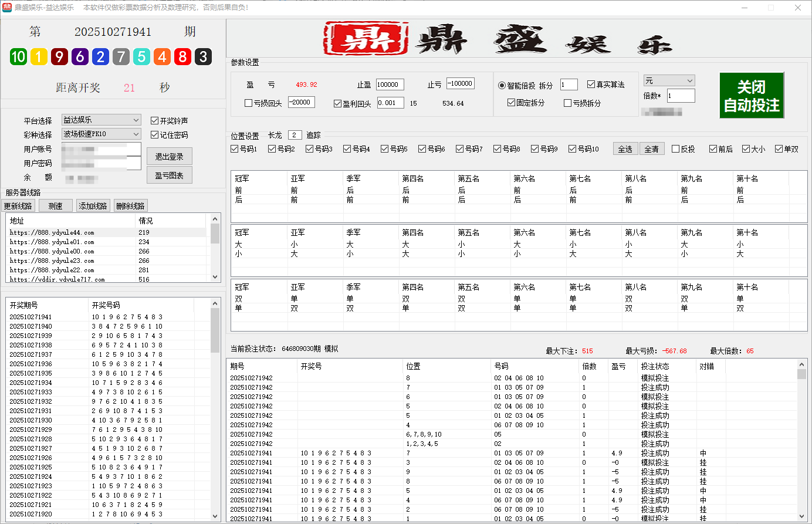Select the yellow number 1 ball

tap(39, 57)
